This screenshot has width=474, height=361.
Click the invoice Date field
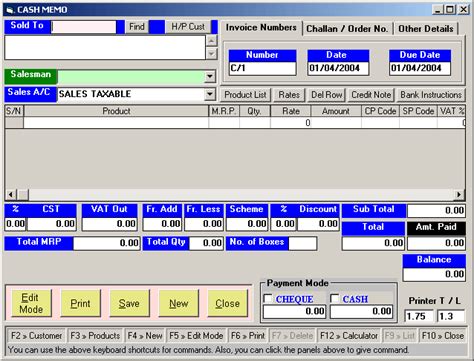point(338,68)
